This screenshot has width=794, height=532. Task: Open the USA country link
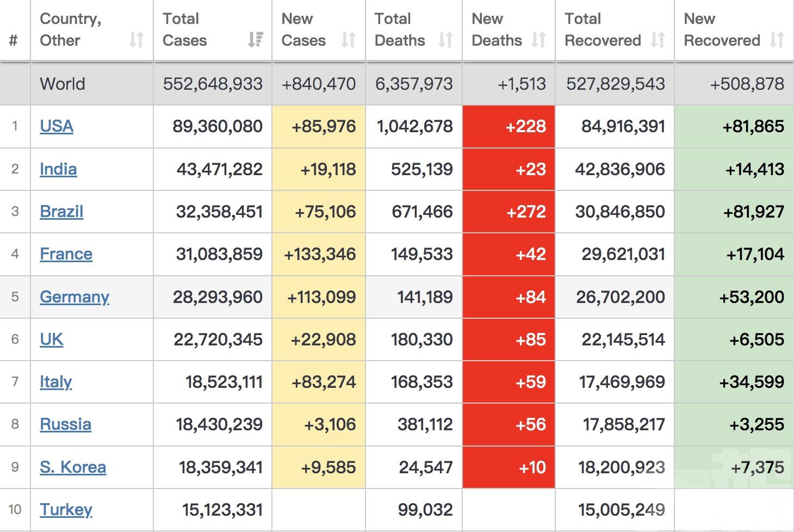click(57, 126)
